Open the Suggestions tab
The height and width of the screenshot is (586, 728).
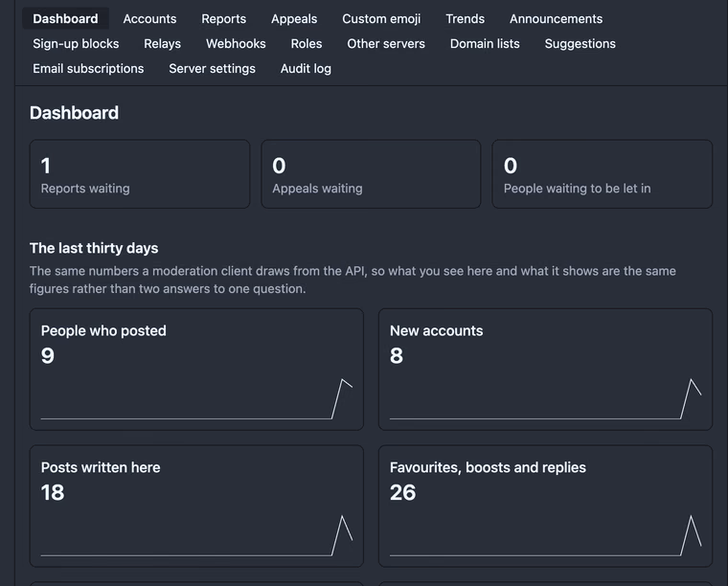(x=580, y=44)
